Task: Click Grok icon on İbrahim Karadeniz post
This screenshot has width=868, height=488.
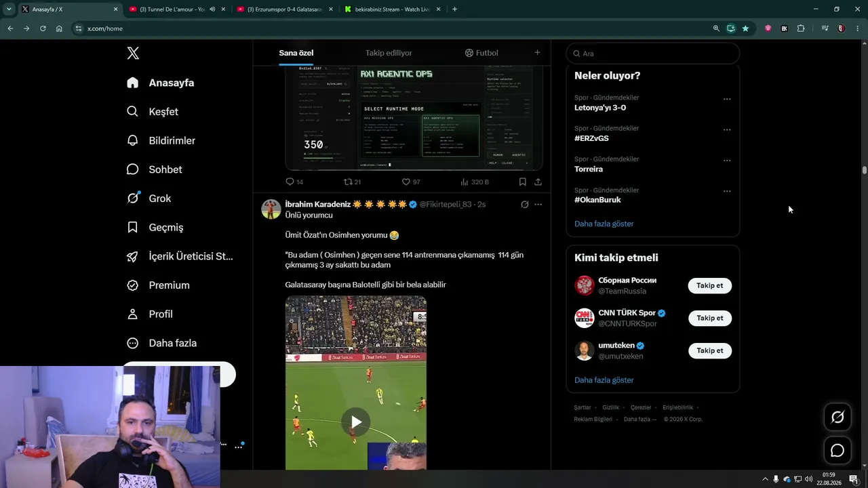Action: tap(524, 204)
